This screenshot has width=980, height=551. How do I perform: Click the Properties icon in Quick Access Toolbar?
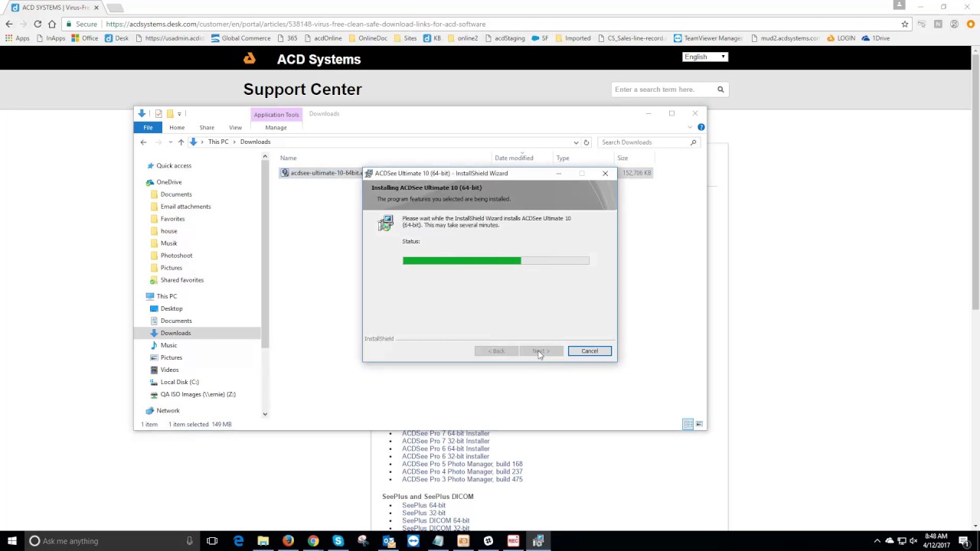[158, 113]
